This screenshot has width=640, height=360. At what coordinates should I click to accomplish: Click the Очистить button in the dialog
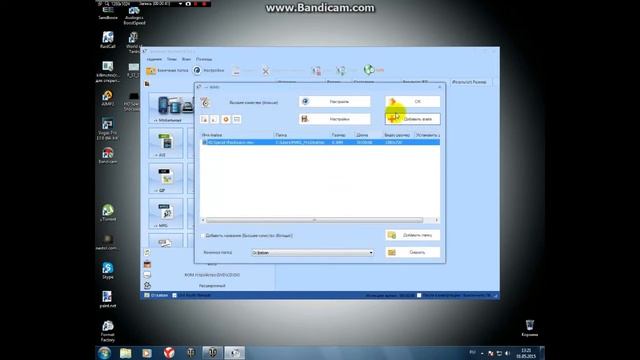click(413, 252)
